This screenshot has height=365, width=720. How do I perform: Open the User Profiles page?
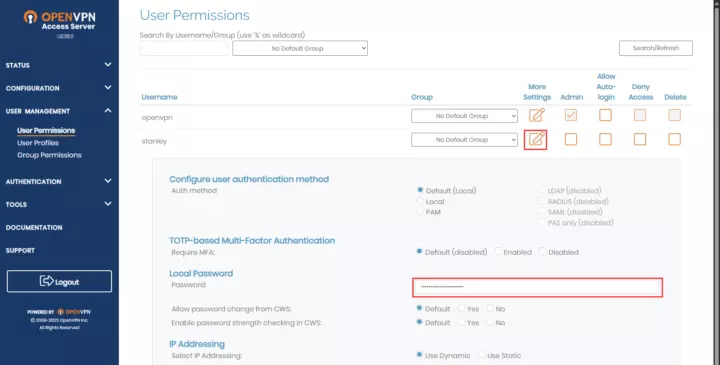tap(38, 143)
